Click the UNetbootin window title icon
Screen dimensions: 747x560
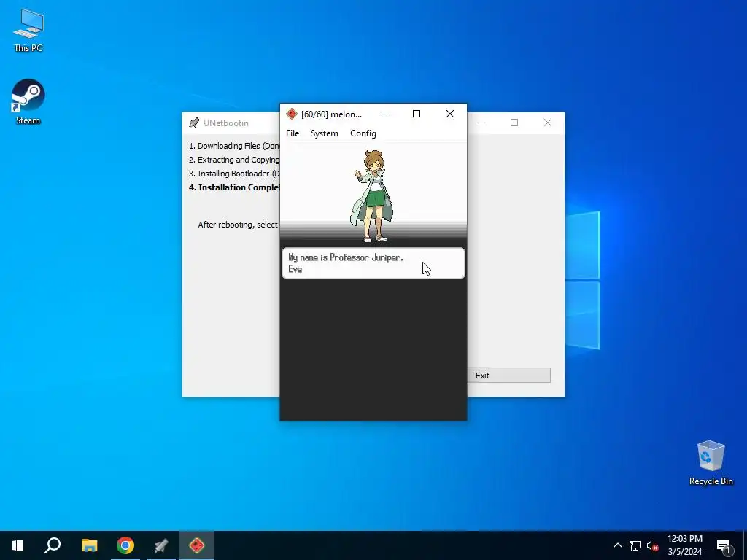[193, 122]
